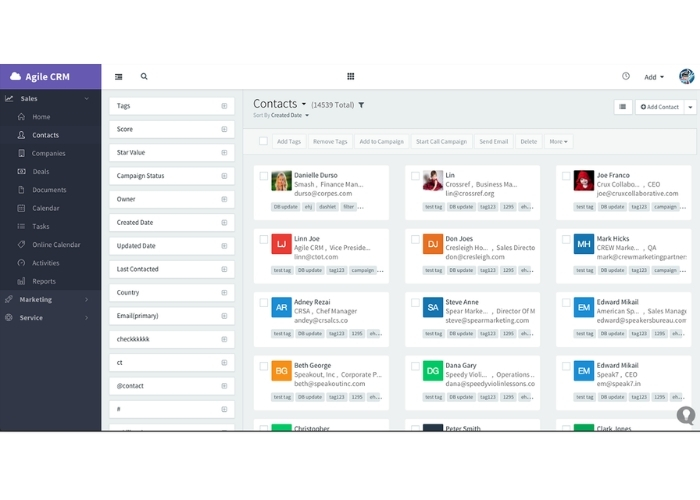This screenshot has height=500, width=700.
Task: Click Linn Joe's LJ avatar
Action: click(282, 244)
